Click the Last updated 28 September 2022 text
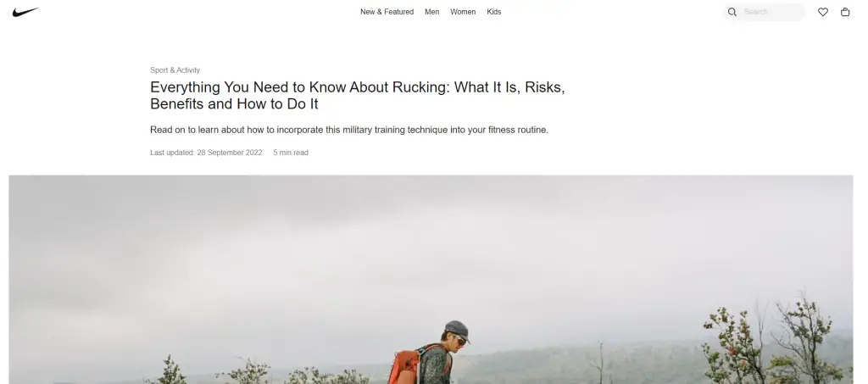The width and height of the screenshot is (868, 384). (206, 153)
